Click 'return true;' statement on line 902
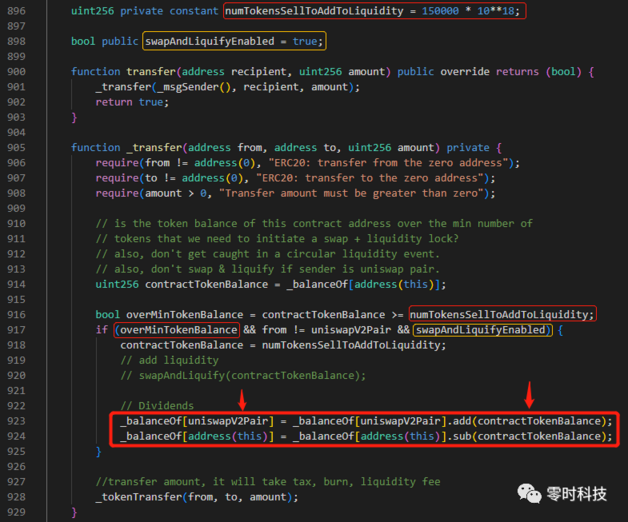Screen dimensions: 628x522 (132, 102)
